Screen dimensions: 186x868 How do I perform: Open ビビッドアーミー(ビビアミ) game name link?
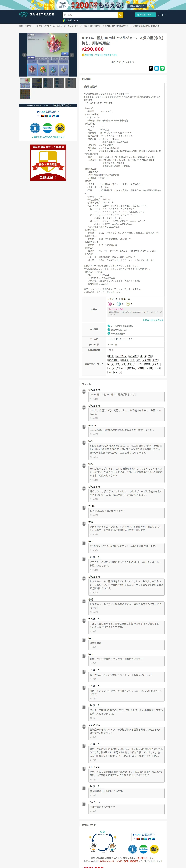pos(120,339)
